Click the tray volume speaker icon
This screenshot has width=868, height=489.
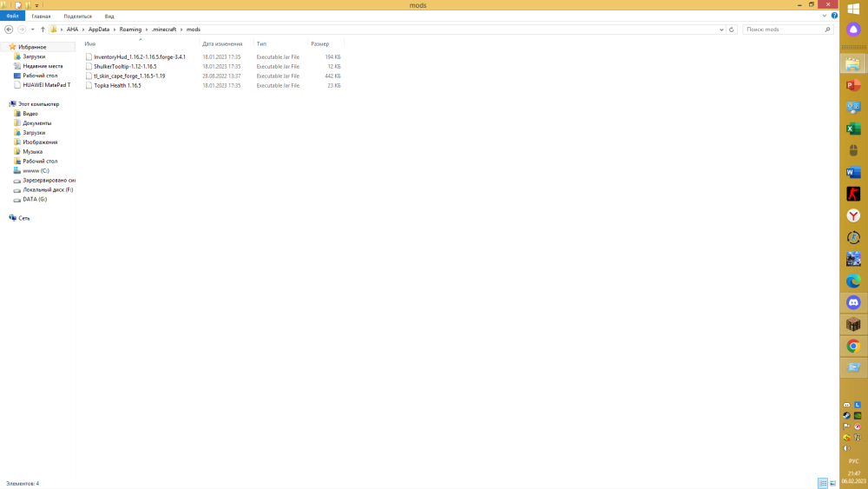847,448
